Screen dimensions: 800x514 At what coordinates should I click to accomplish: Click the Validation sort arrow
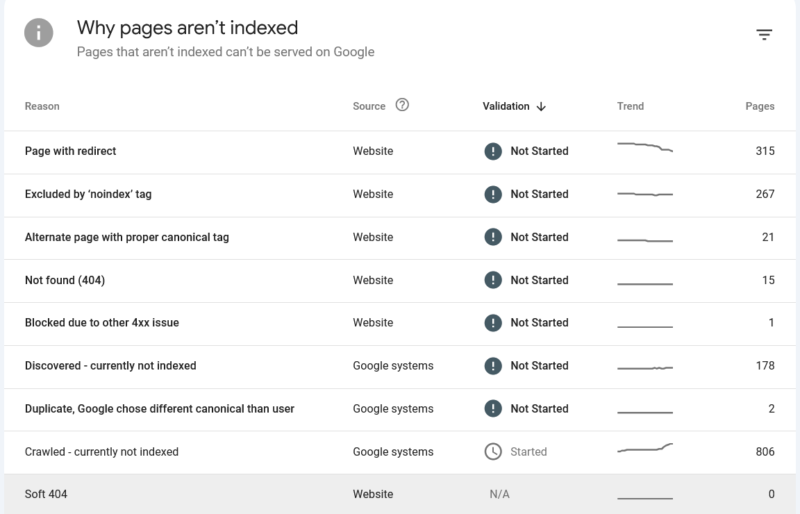(541, 106)
